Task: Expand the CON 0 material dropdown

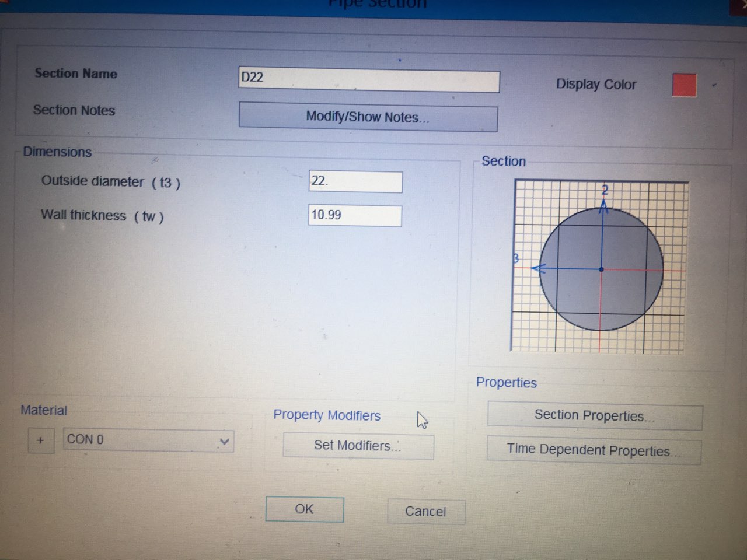Action: pyautogui.click(x=224, y=442)
